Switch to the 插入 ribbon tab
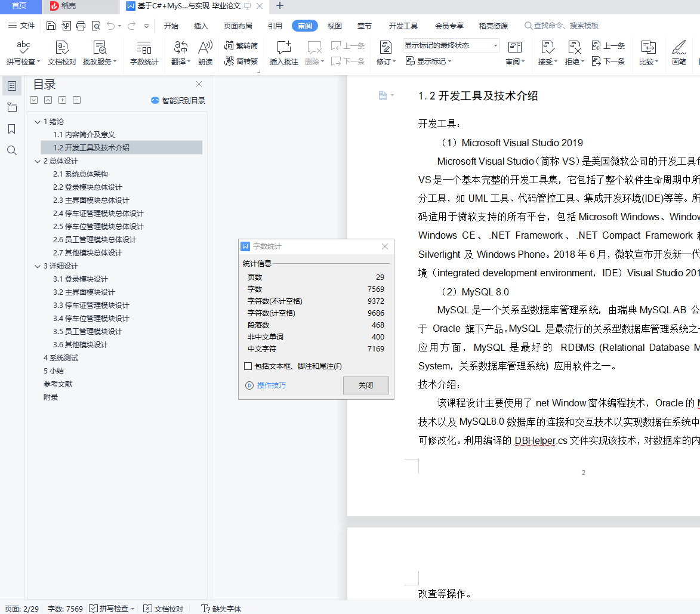This screenshot has width=700, height=614. [201, 26]
